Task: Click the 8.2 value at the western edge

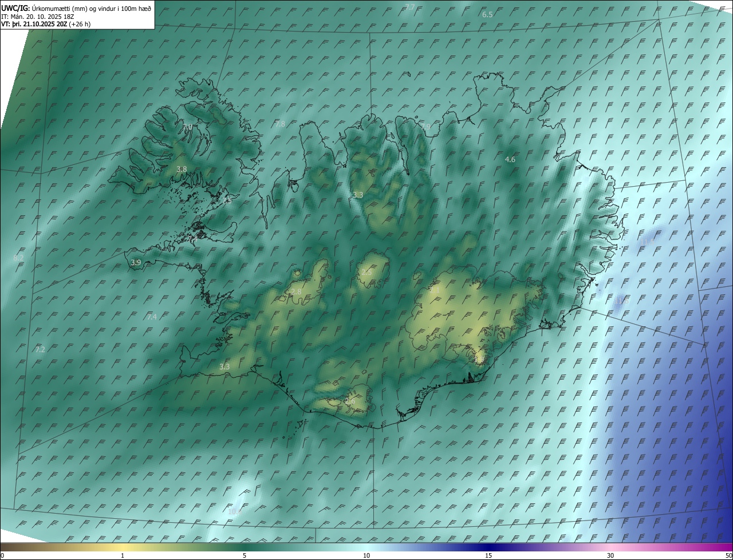Action: pyautogui.click(x=18, y=258)
